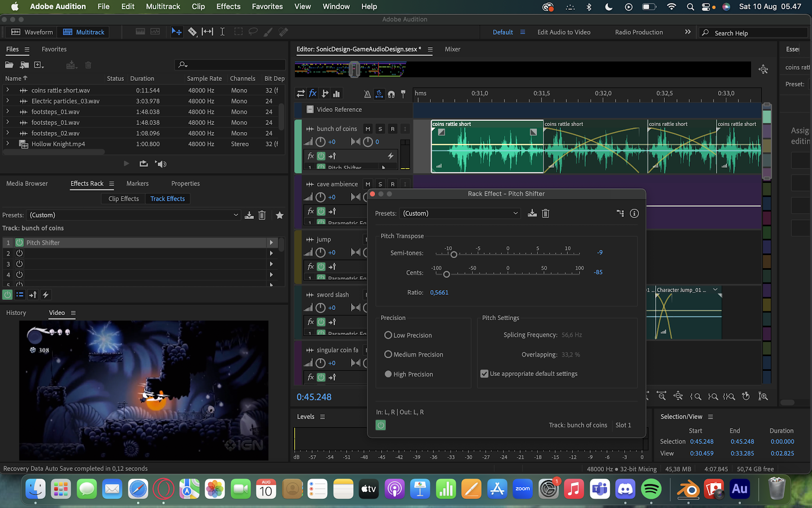The width and height of the screenshot is (812, 508).
Task: Switch to the Mixer tab
Action: point(452,49)
